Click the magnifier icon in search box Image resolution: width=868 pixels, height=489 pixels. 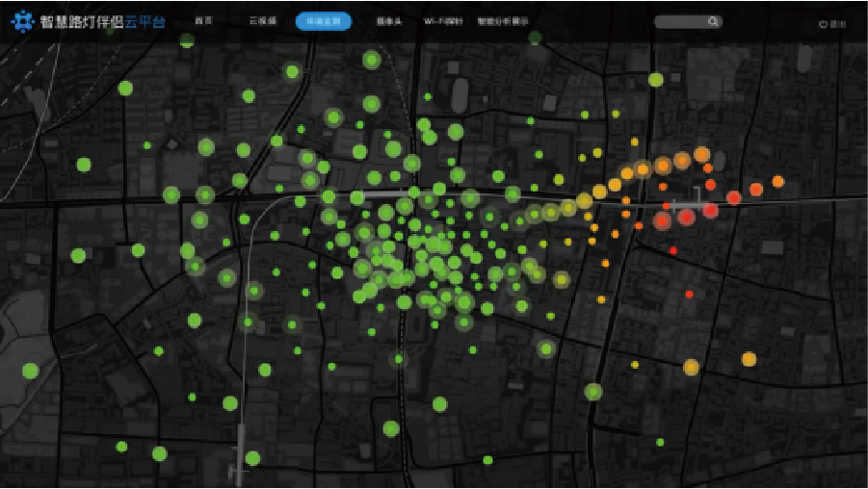pos(713,21)
